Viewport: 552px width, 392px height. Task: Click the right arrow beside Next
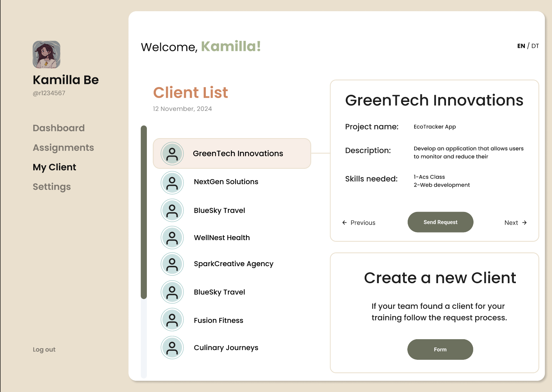point(524,222)
